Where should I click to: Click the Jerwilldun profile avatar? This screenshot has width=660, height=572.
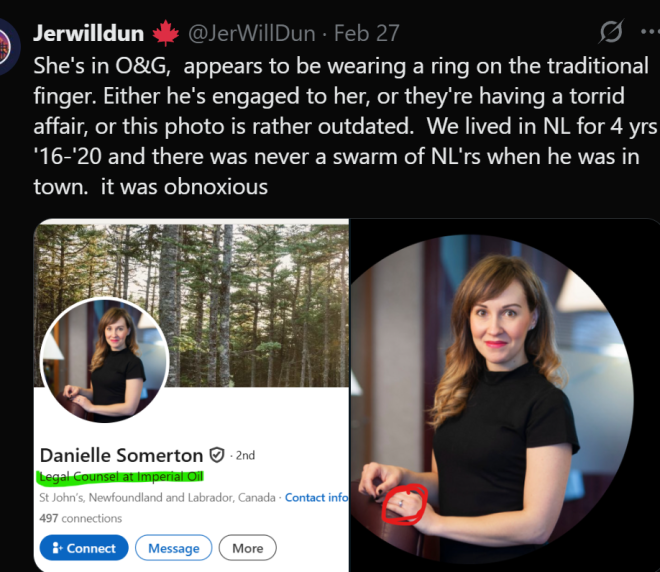point(6,47)
